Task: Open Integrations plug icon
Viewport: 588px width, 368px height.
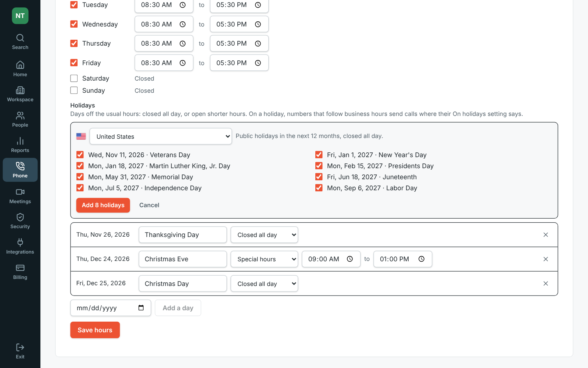Action: (20, 242)
